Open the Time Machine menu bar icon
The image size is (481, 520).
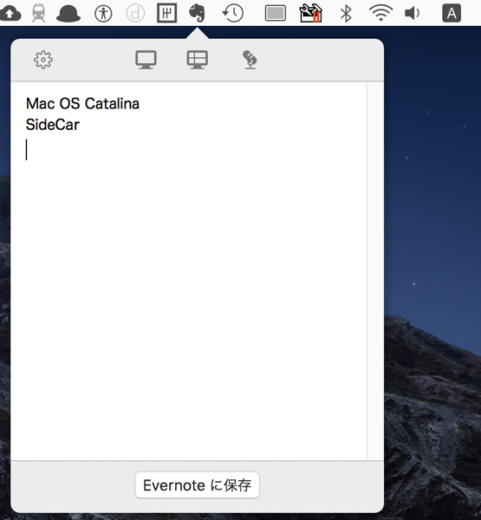(233, 13)
